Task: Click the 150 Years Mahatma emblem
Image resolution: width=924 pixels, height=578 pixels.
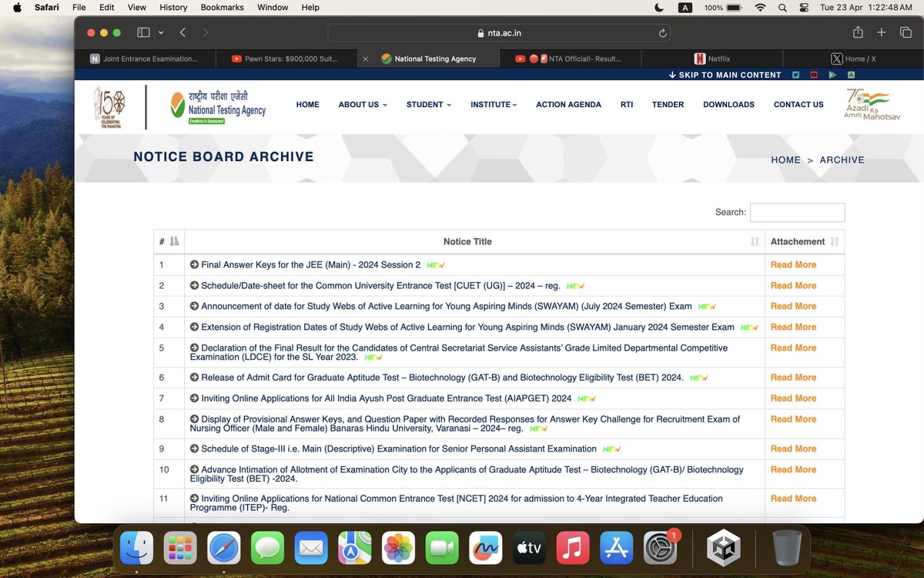Action: coord(109,106)
